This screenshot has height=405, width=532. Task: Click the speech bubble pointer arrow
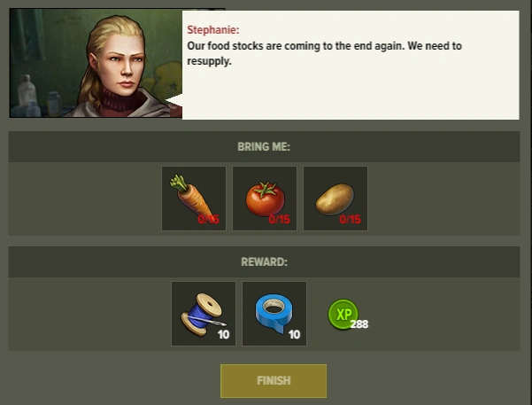click(173, 100)
